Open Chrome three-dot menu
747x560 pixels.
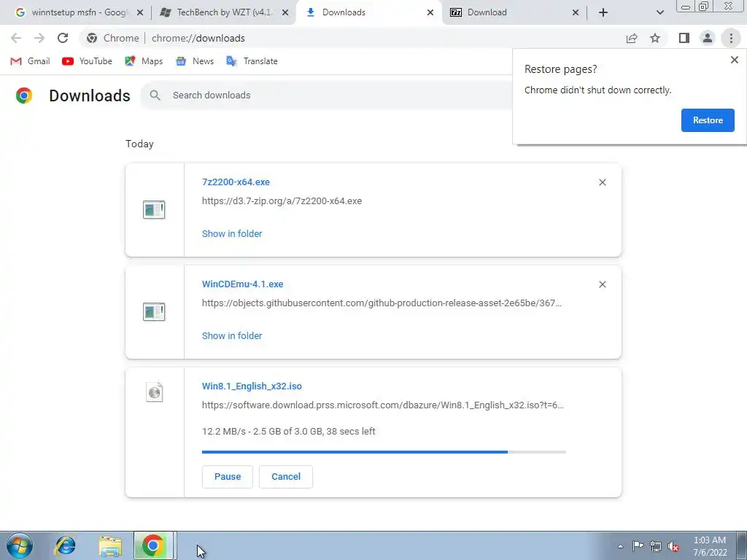pyautogui.click(x=731, y=38)
